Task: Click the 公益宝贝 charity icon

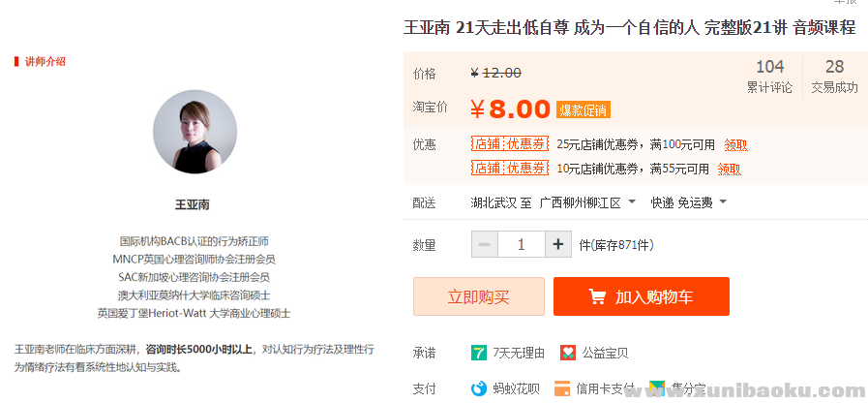Action: tap(568, 353)
